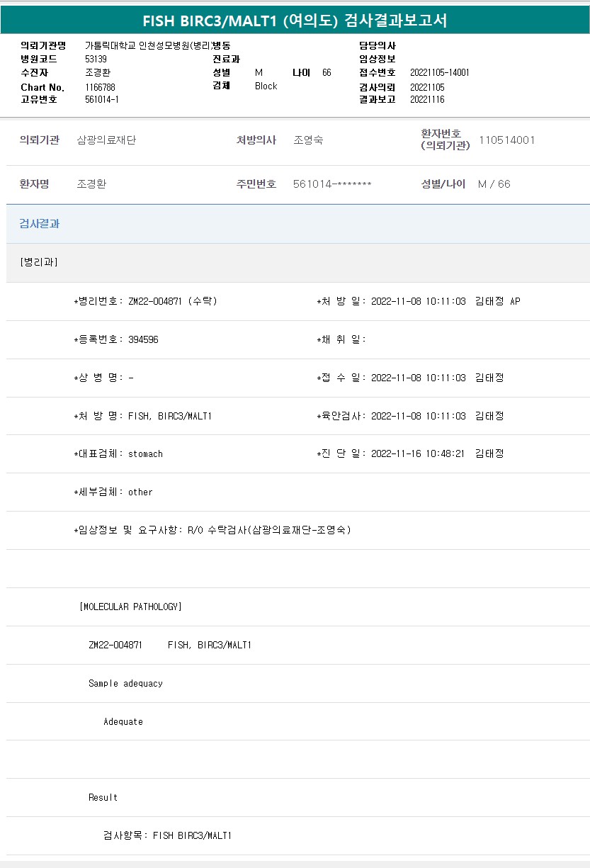Click 진단일 timestamp 2022-11-16 10:48:21
The width and height of the screenshot is (590, 868).
coord(418,453)
